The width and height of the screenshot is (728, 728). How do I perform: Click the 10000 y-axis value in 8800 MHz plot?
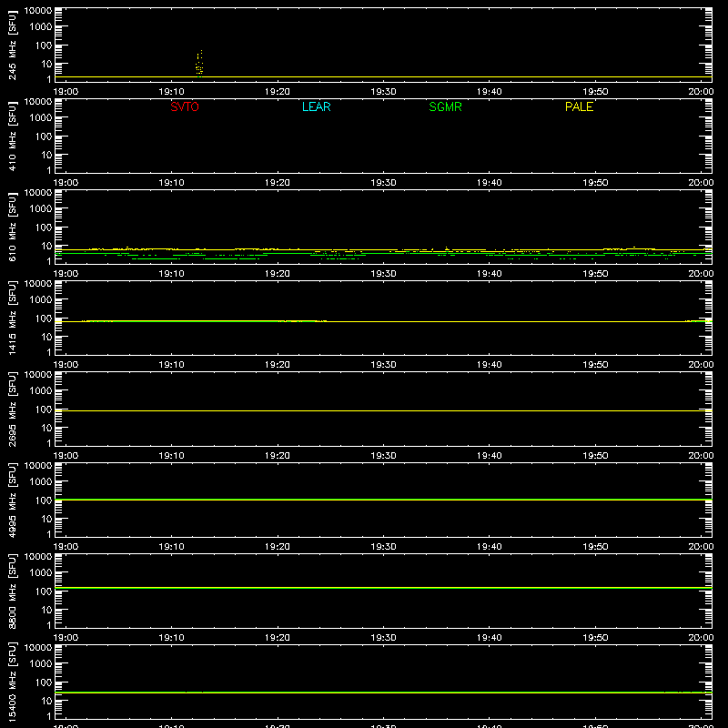coord(38,557)
